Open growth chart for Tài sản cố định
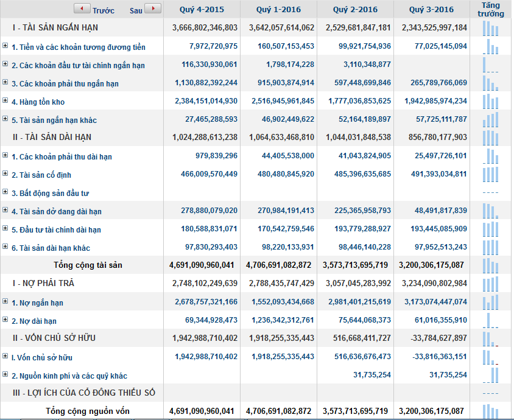This screenshot has height=420, width=514. 490,174
